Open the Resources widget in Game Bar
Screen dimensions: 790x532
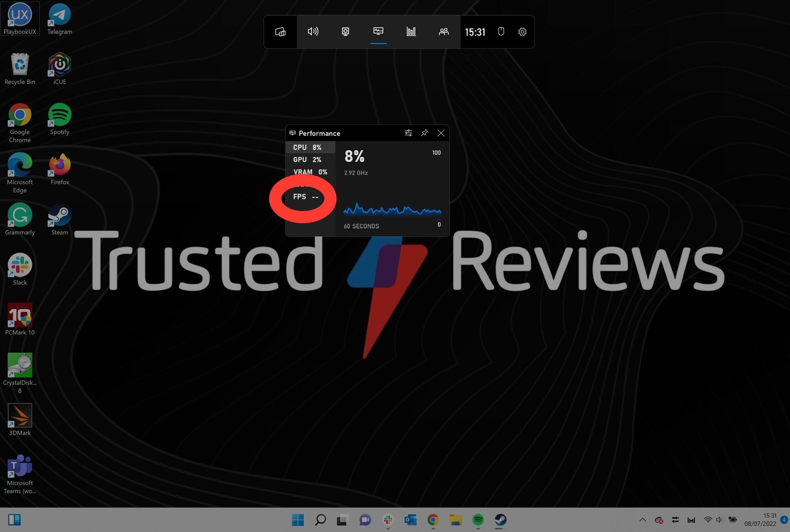coord(411,32)
